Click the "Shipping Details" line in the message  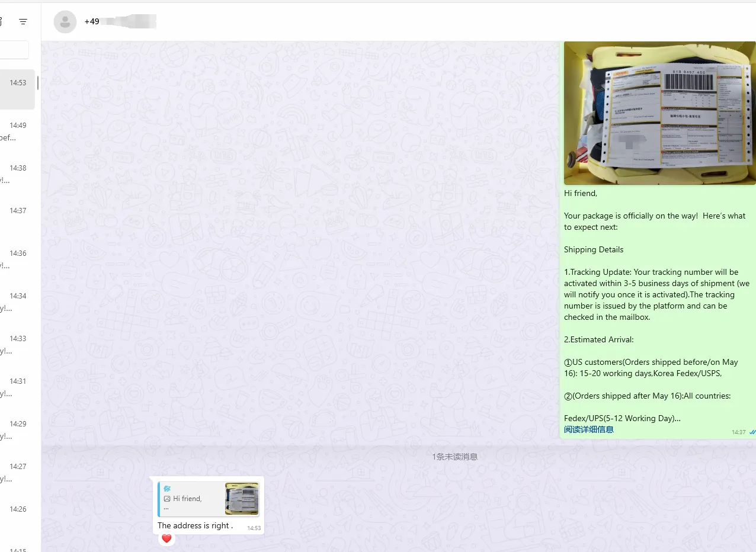(x=594, y=249)
